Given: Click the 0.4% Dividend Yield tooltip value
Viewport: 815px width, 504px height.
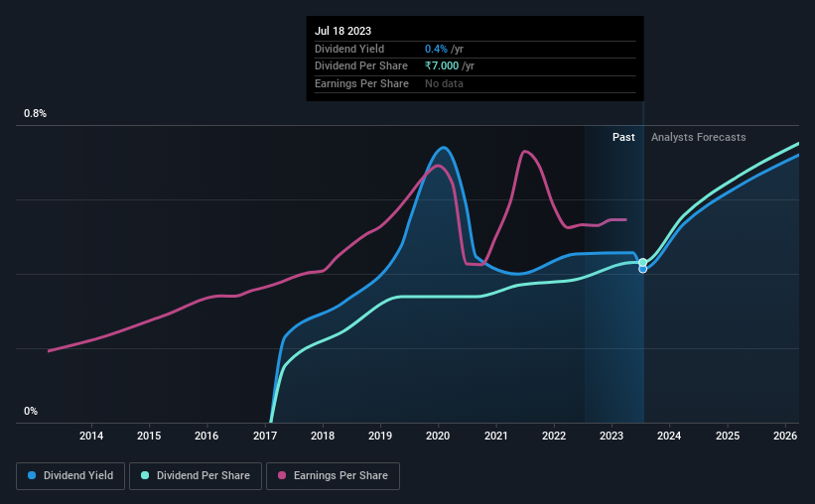Looking at the screenshot, I should pyautogui.click(x=436, y=49).
